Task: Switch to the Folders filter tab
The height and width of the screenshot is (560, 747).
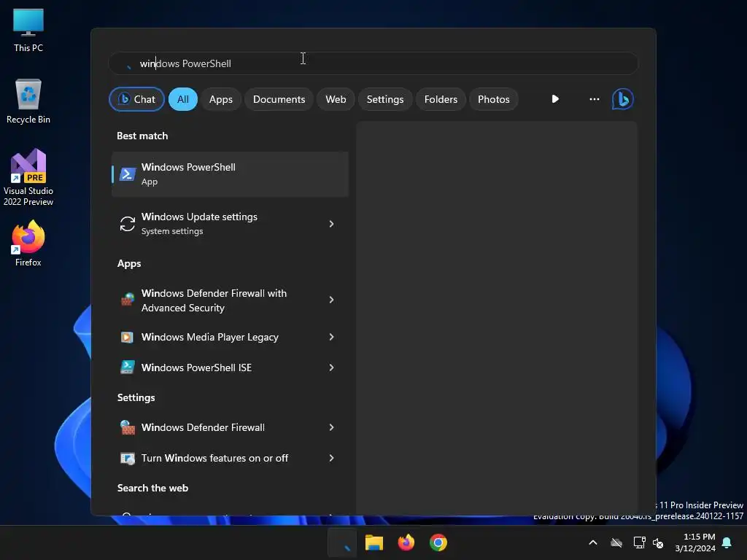Action: coord(441,99)
